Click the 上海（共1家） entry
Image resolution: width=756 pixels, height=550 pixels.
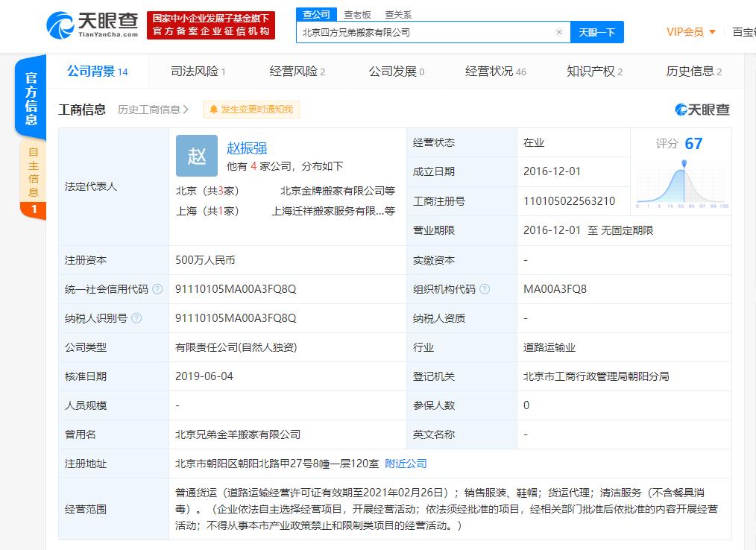click(x=207, y=211)
